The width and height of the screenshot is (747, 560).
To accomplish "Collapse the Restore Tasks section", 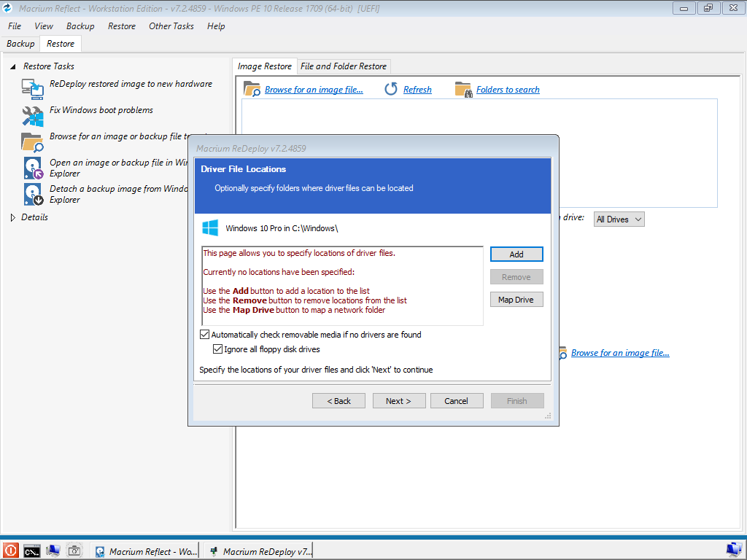I will coord(13,66).
